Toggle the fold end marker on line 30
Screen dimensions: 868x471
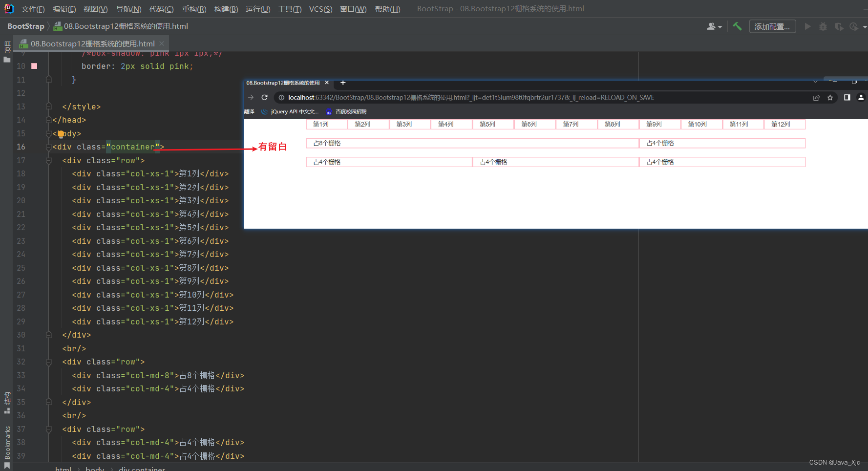(x=48, y=335)
